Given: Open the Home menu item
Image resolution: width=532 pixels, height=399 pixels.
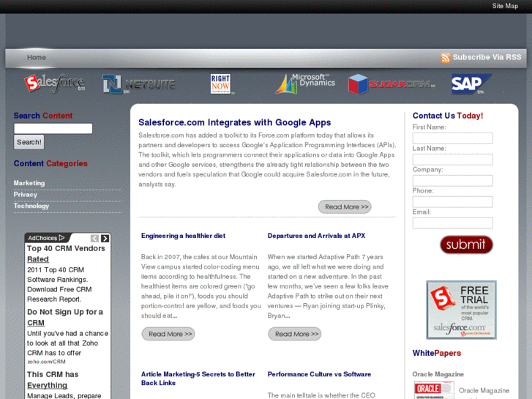Looking at the screenshot, I should [x=37, y=57].
